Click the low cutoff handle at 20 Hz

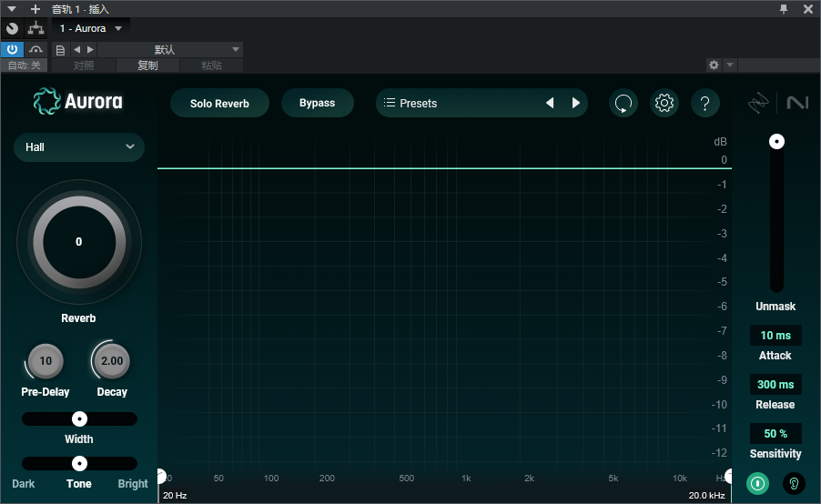[161, 477]
